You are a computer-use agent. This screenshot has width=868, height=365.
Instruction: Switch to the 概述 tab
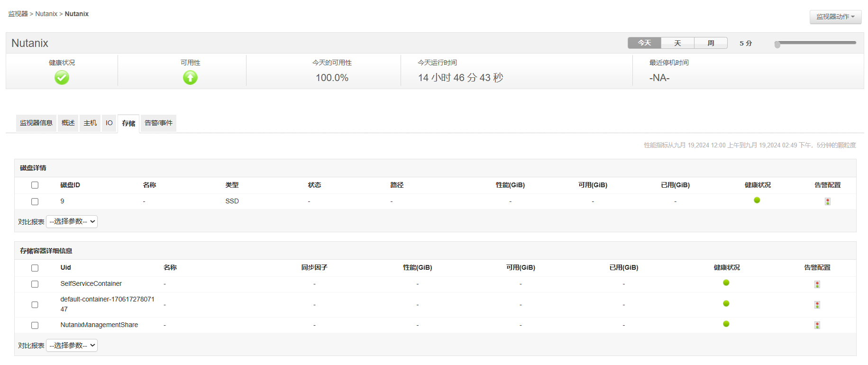pos(68,123)
